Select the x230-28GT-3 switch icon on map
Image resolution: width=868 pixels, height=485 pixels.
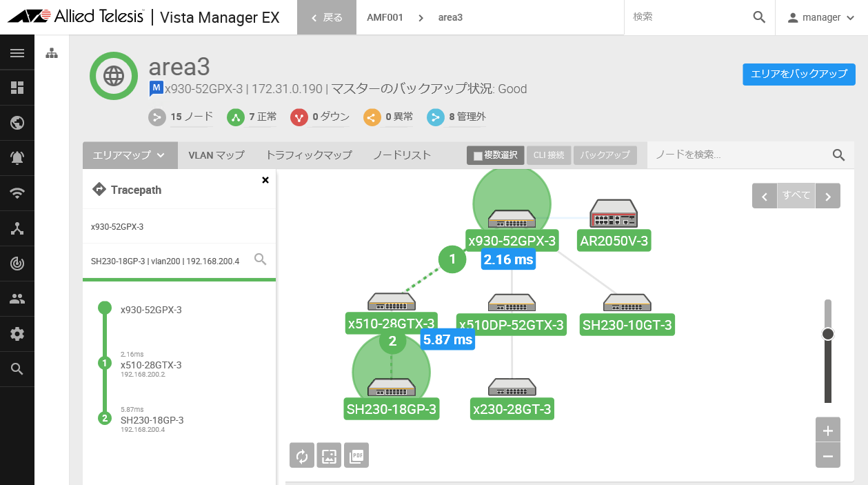[x=512, y=387]
